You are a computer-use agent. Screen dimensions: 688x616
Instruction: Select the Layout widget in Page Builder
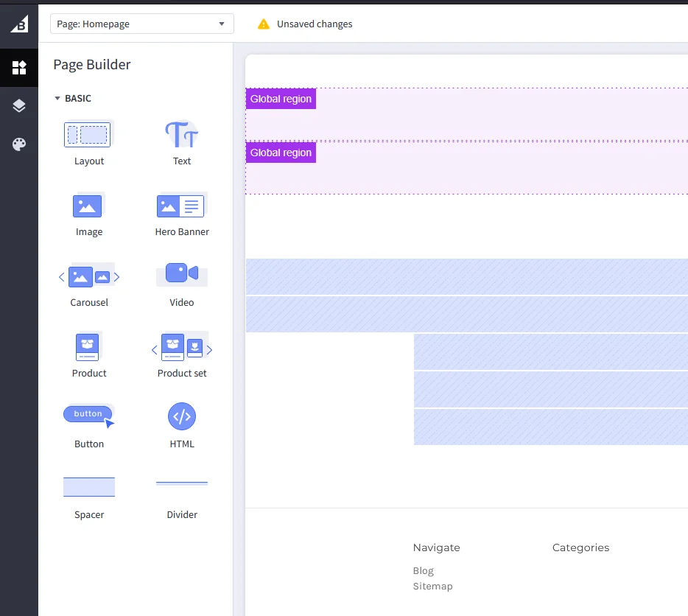[88, 134]
